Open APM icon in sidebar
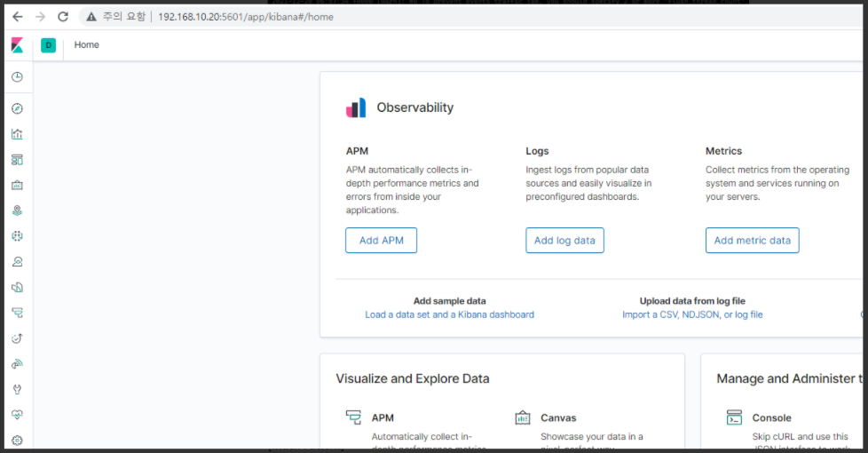 point(17,313)
